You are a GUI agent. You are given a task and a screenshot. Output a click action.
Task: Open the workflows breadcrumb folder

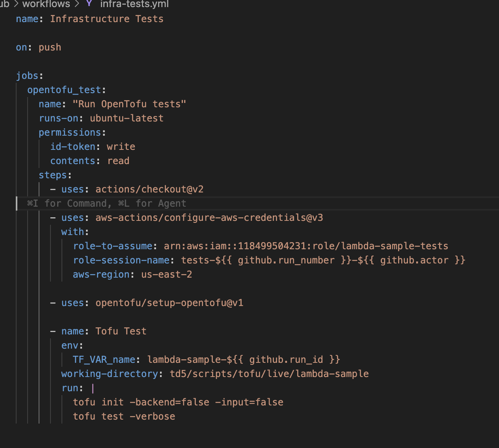46,4
